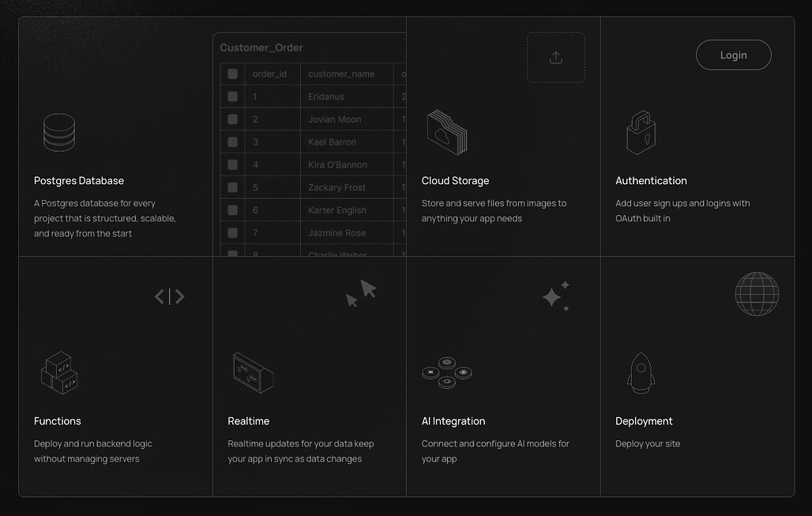Check the row for Jazmine Rose
The image size is (812, 516).
coord(232,233)
